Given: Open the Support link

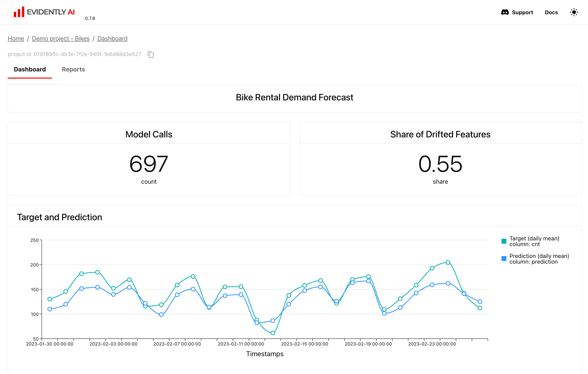Looking at the screenshot, I should click(522, 13).
